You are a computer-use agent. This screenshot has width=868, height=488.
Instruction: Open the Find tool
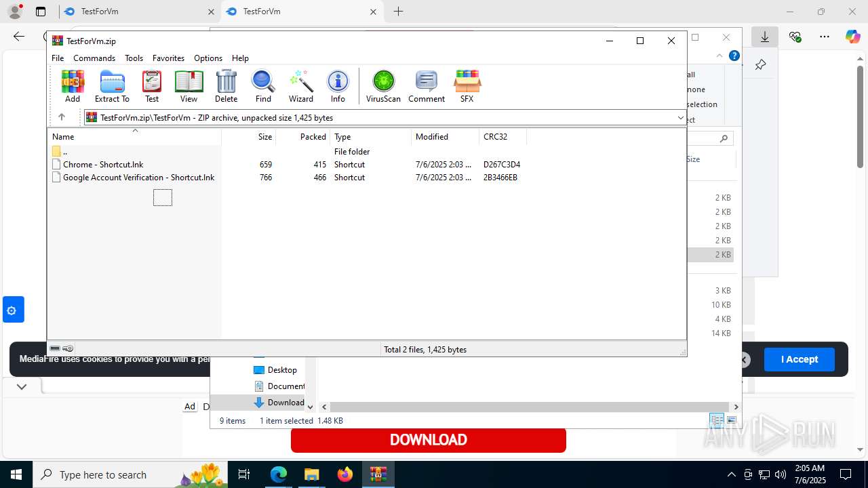pyautogui.click(x=263, y=86)
